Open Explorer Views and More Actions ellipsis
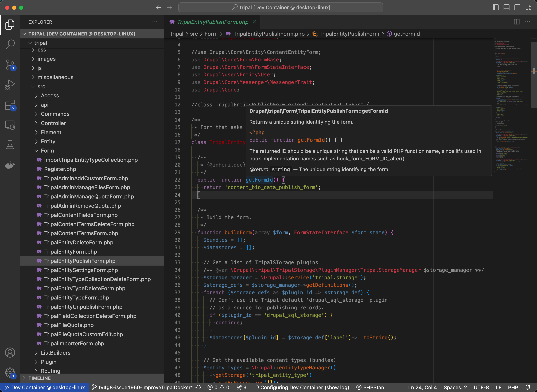This screenshot has width=537, height=392. (x=154, y=22)
